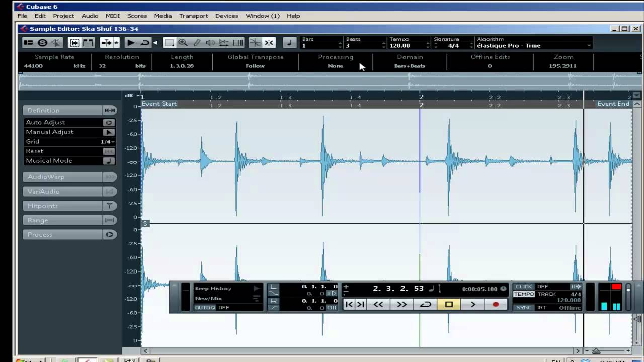Open the Grid 1/4 dropdown

click(107, 142)
